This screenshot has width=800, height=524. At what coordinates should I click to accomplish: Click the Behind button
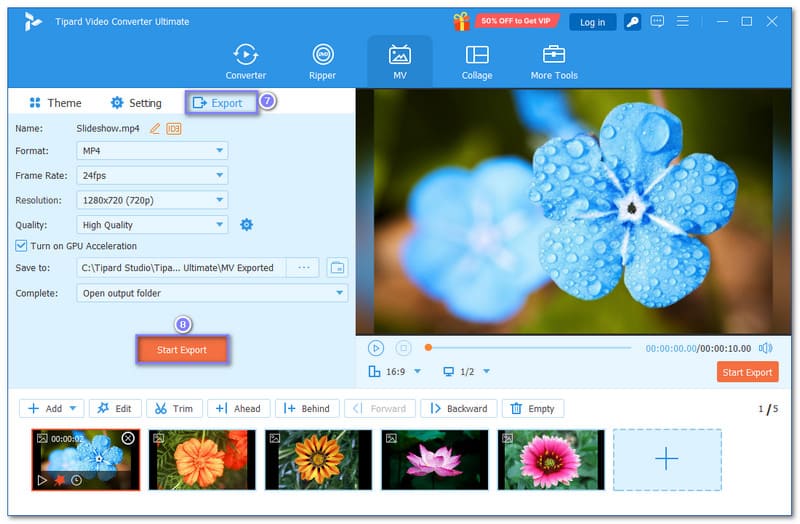pyautogui.click(x=307, y=409)
